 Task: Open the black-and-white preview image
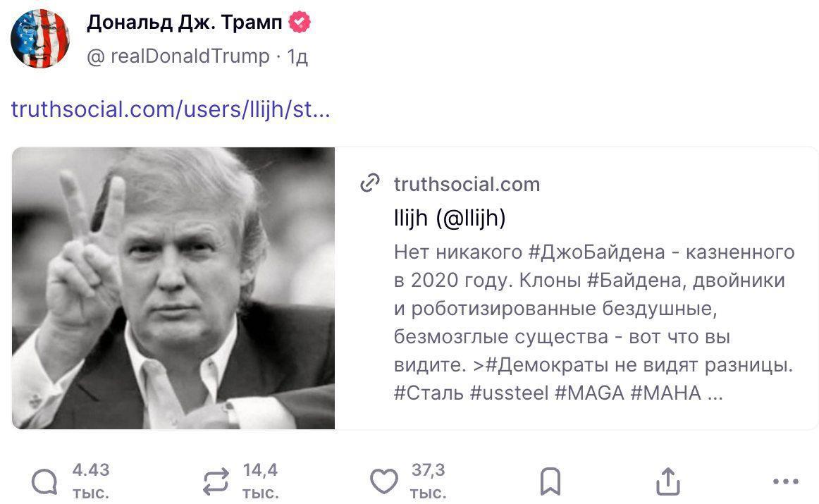pyautogui.click(x=173, y=288)
